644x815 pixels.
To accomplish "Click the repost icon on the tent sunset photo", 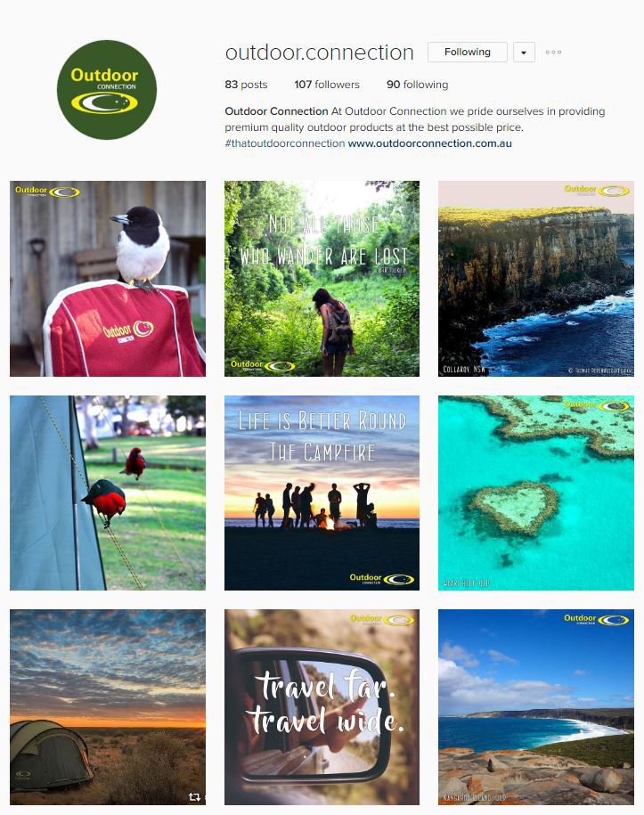I will coord(194,797).
